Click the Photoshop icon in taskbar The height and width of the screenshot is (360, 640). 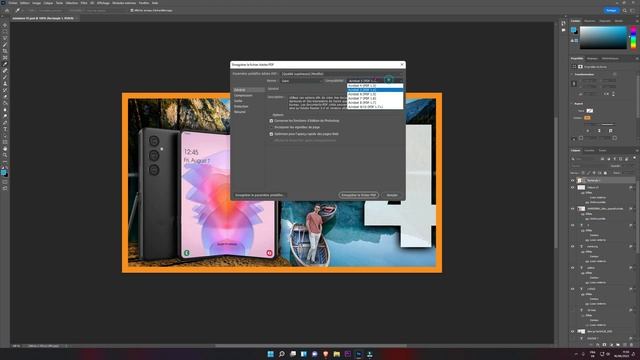359,354
